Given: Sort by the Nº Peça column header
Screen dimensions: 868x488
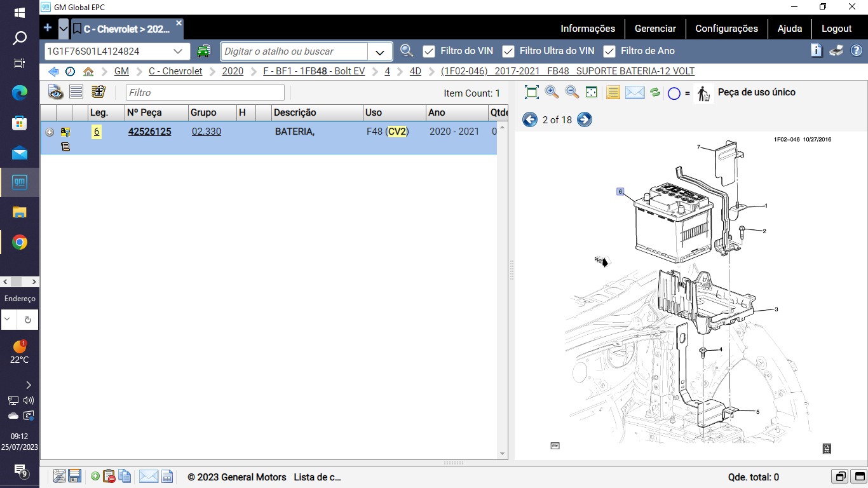Looking at the screenshot, I should [156, 112].
